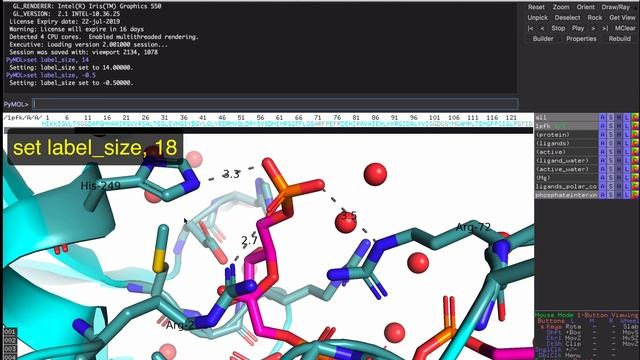Recall scene 001 button
This screenshot has height=360, width=640.
[10, 332]
